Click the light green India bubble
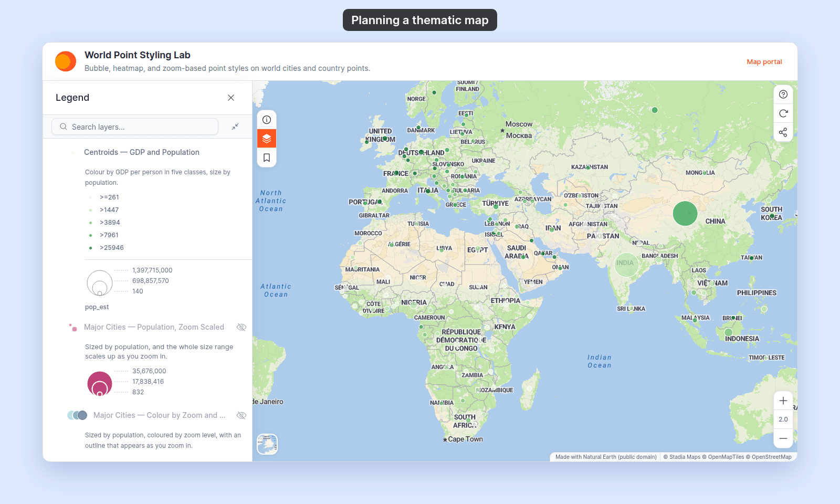 tap(626, 265)
